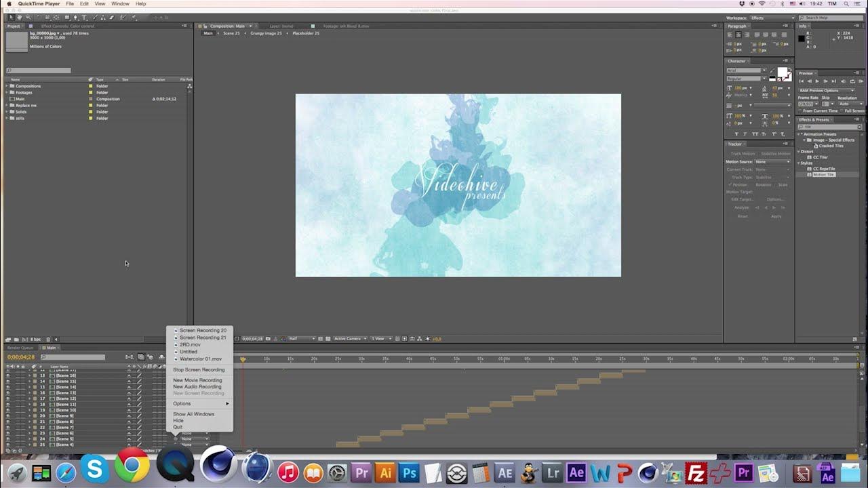Open the Window menu in menu bar
This screenshot has height=488, width=868.
[120, 4]
